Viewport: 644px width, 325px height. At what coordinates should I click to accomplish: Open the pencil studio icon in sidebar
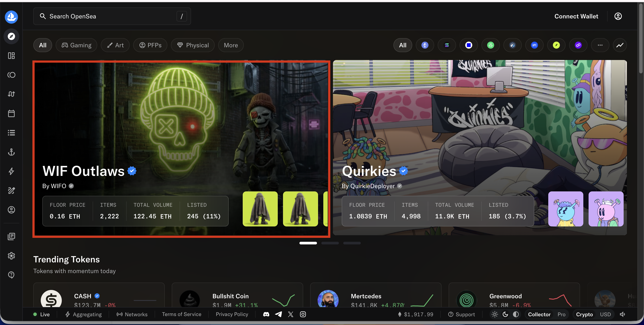[11, 191]
